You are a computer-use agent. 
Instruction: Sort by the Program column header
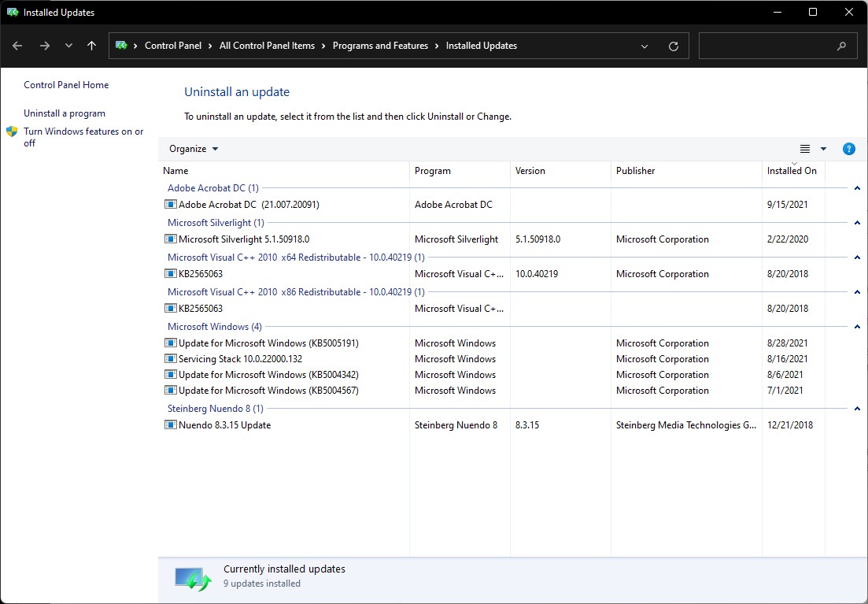point(460,171)
